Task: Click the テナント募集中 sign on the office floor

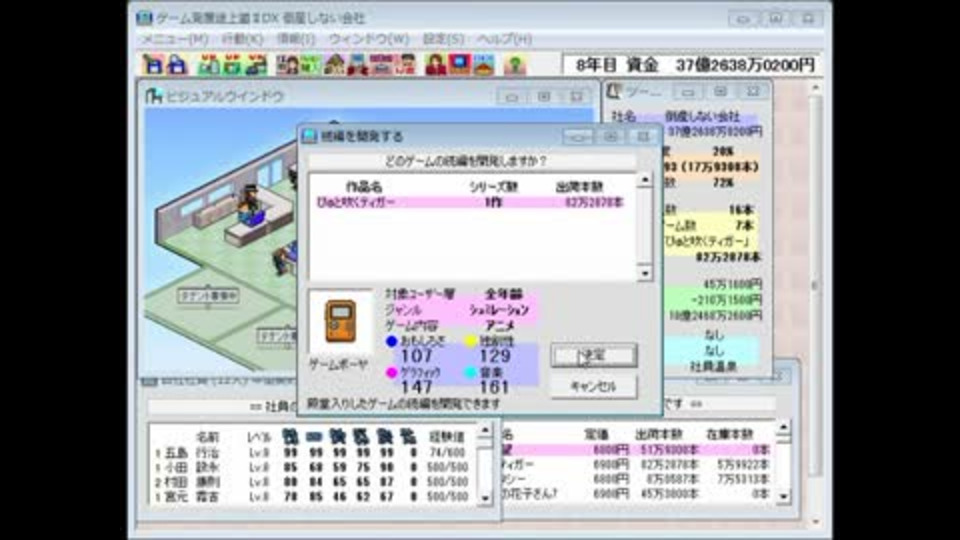Action: (208, 296)
